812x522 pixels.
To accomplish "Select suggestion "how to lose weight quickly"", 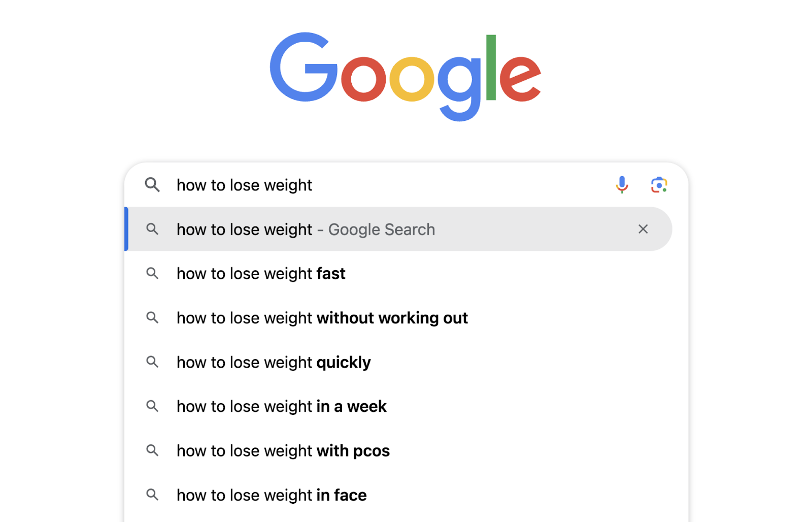I will click(274, 363).
